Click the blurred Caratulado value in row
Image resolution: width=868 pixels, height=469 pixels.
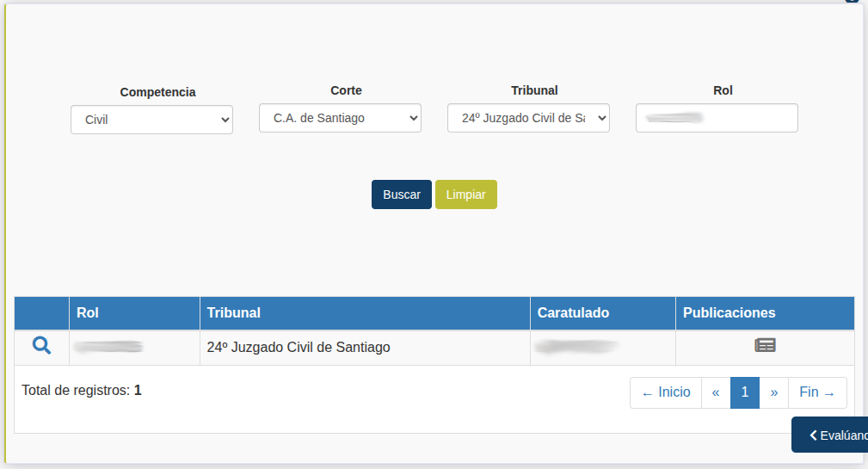[576, 347]
